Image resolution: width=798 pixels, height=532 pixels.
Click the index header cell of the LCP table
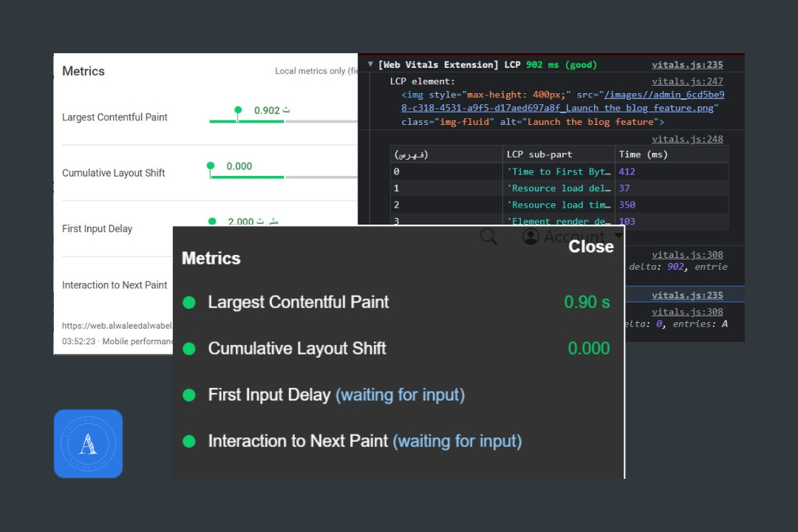(446, 154)
